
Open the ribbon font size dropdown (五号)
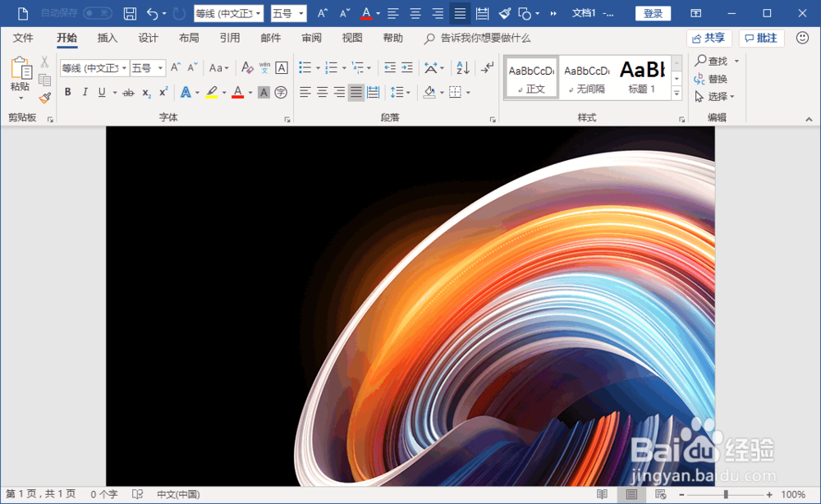coord(160,68)
